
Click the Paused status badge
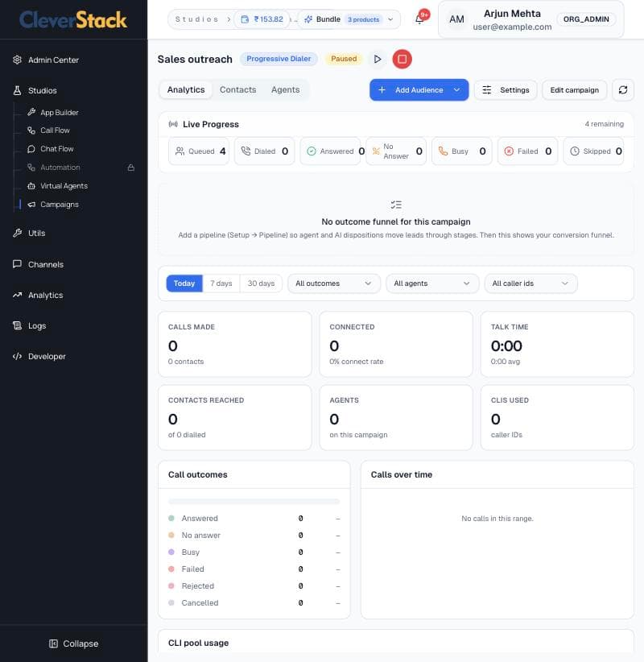[344, 59]
